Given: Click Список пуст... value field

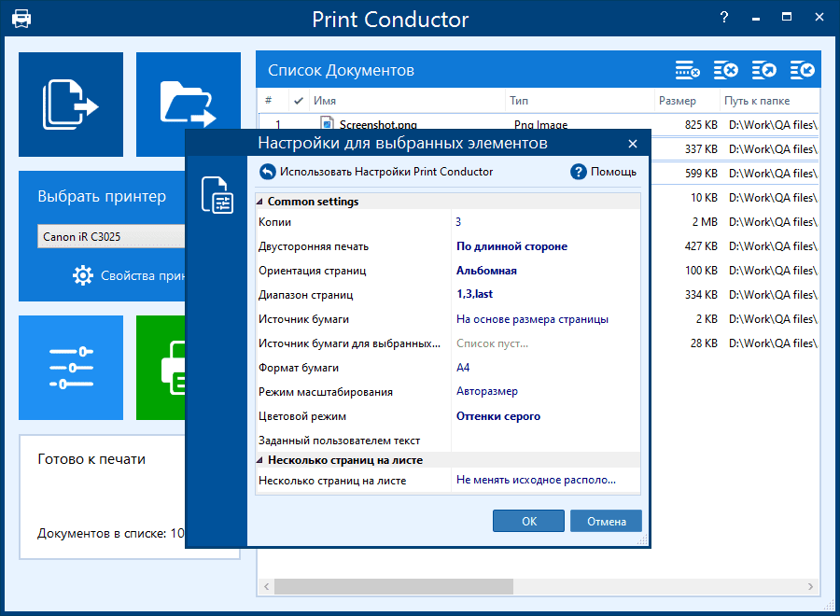Looking at the screenshot, I should 492,343.
